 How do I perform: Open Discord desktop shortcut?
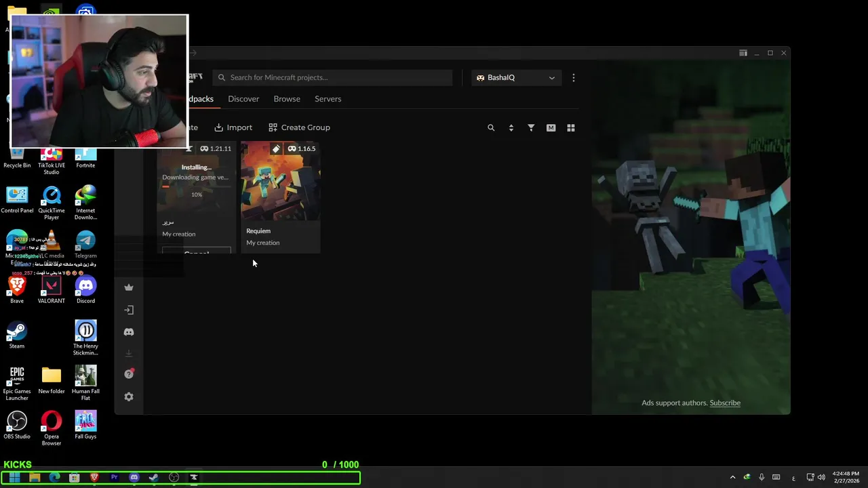(x=85, y=290)
